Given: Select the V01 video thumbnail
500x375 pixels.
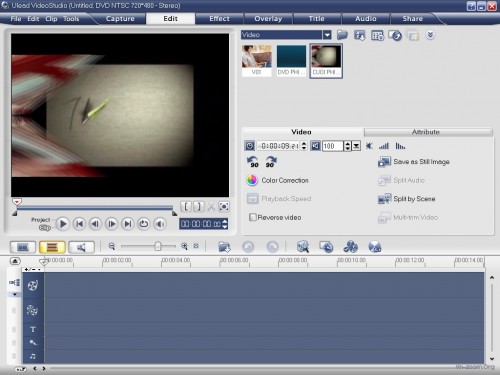Looking at the screenshot, I should click(257, 61).
